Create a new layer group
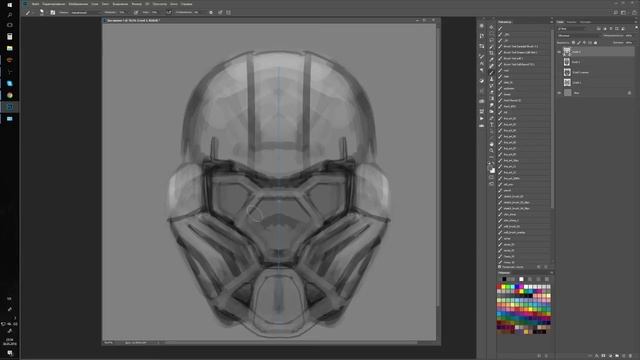The height and width of the screenshot is (360, 640). click(x=617, y=356)
